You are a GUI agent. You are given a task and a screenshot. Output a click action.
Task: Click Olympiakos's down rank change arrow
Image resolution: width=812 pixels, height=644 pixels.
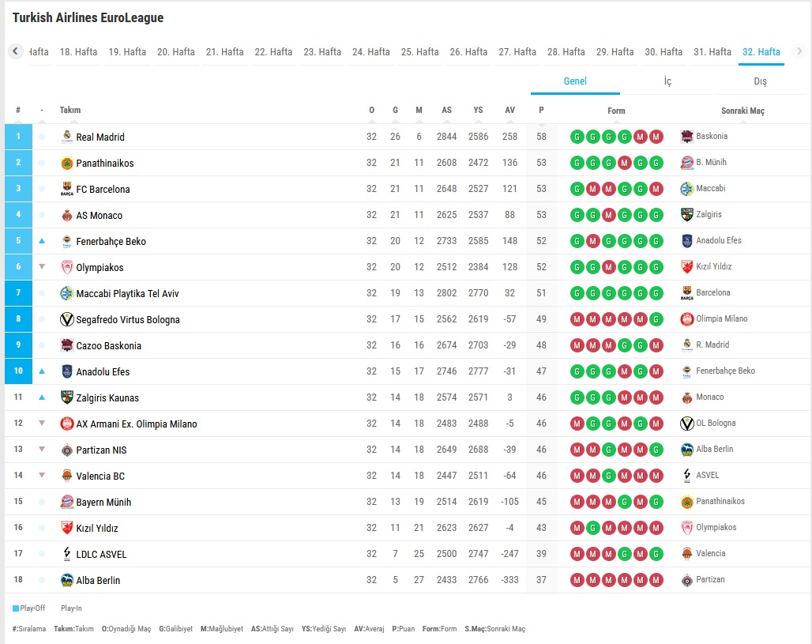[42, 267]
